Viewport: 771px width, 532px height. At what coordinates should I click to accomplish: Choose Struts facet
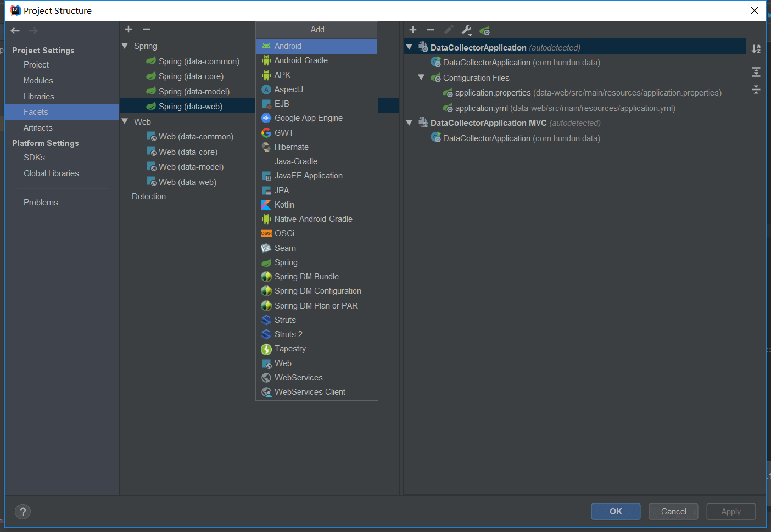[x=316, y=320]
